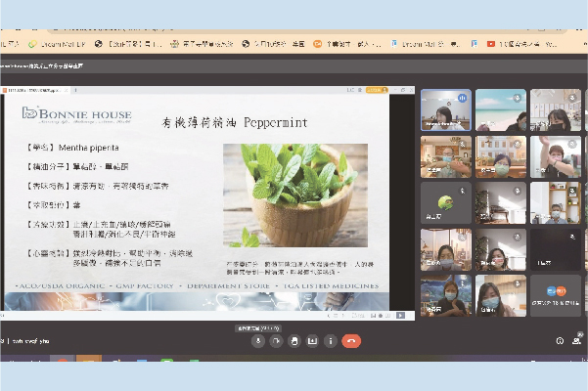The height and width of the screenshot is (391, 588).
Task: Open the overflow tile showing additional participants
Action: click(556, 295)
